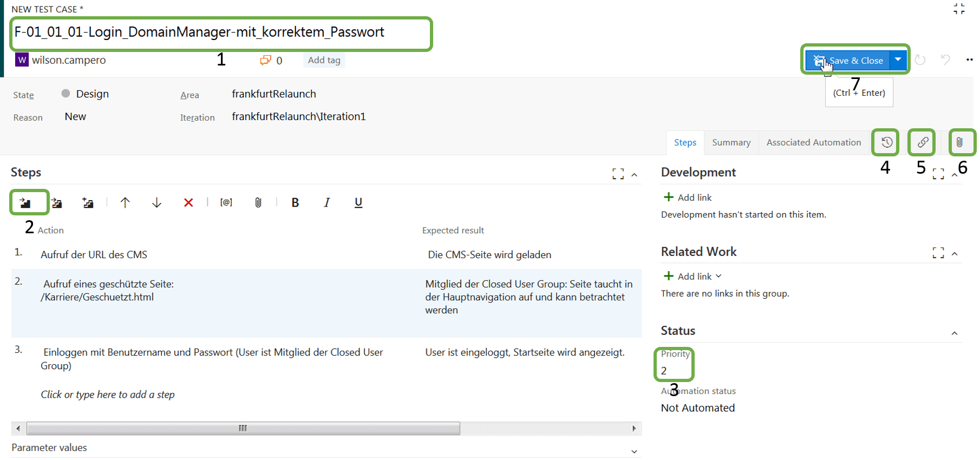Open the Related Work Add link dropdown

[x=718, y=276]
